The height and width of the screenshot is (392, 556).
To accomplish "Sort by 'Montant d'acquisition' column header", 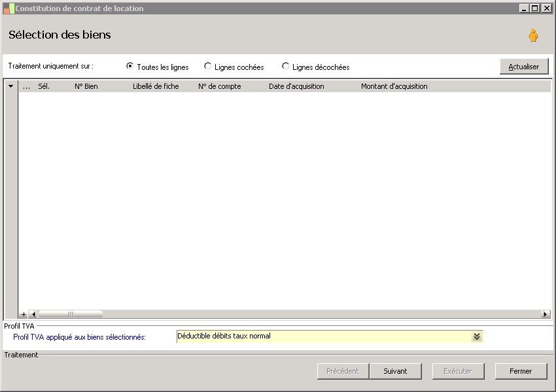I will pyautogui.click(x=394, y=86).
